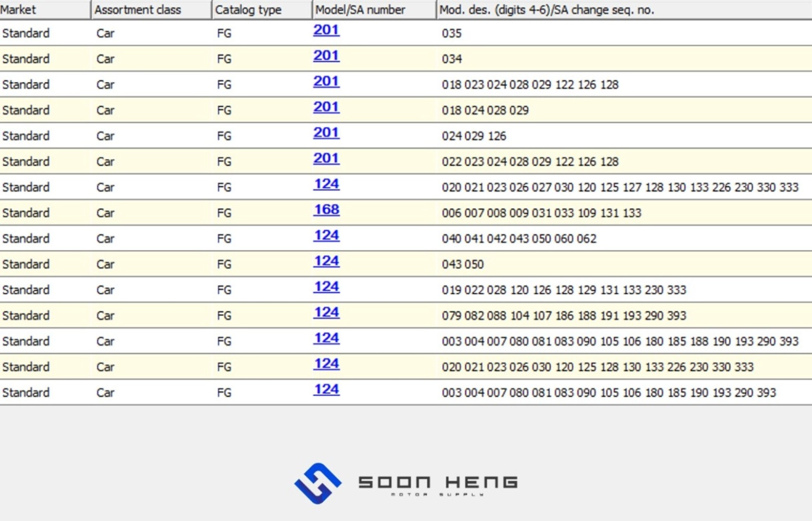Image resolution: width=812 pixels, height=521 pixels.
Task: Open model 124 link for 020 021 023 026 027 row
Action: [326, 184]
